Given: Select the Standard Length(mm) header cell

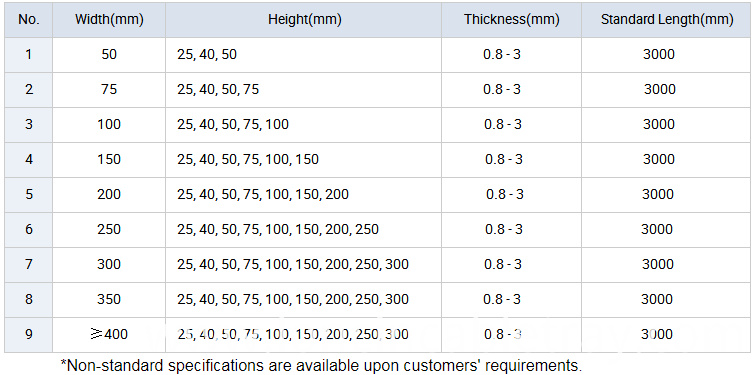Looking at the screenshot, I should (x=667, y=20).
